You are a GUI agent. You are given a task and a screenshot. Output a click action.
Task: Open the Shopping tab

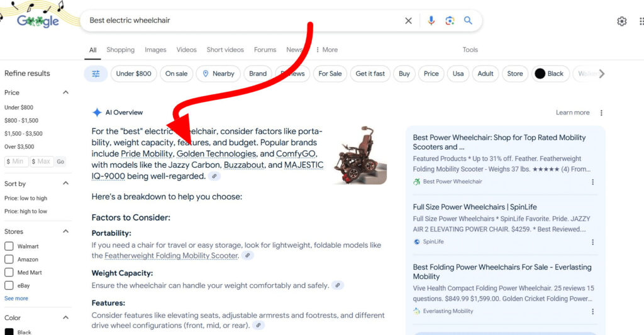coord(120,50)
